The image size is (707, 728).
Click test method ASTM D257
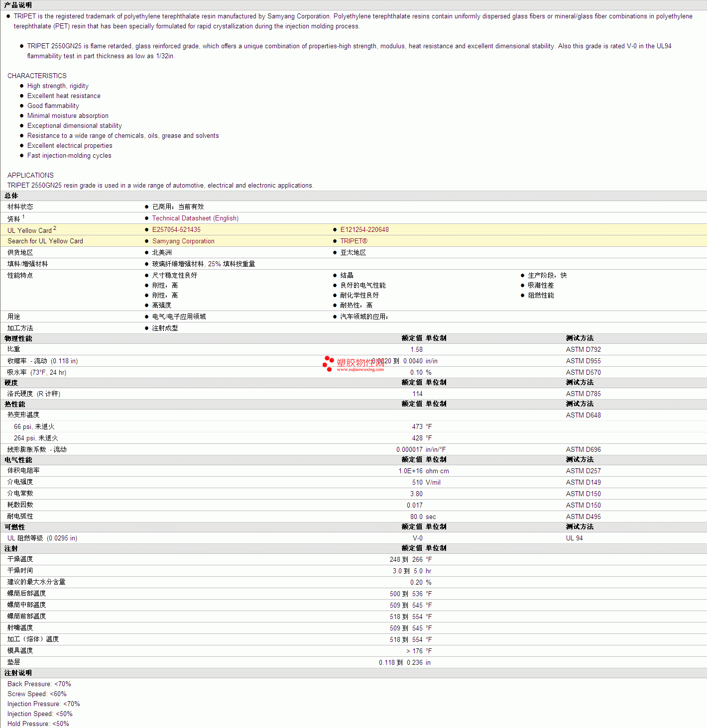[584, 471]
